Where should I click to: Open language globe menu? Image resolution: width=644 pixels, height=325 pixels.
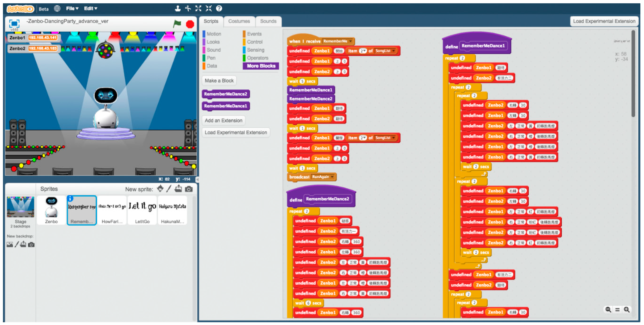pos(57,9)
